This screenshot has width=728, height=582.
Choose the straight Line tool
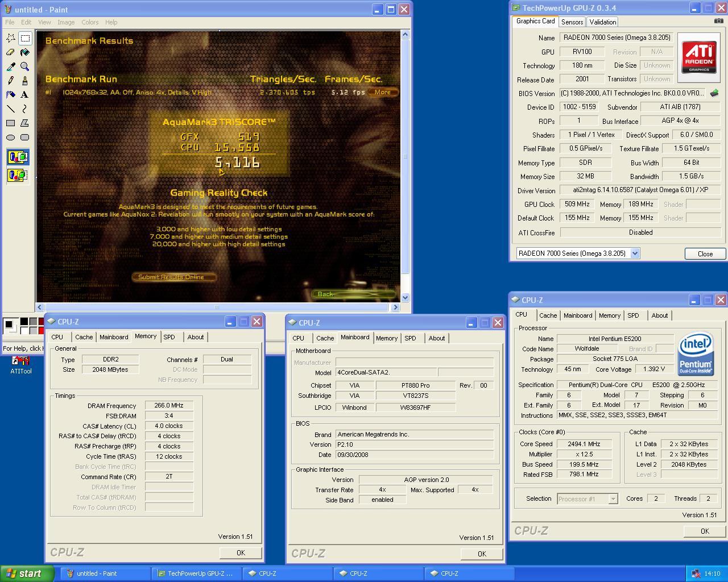tap(11, 109)
